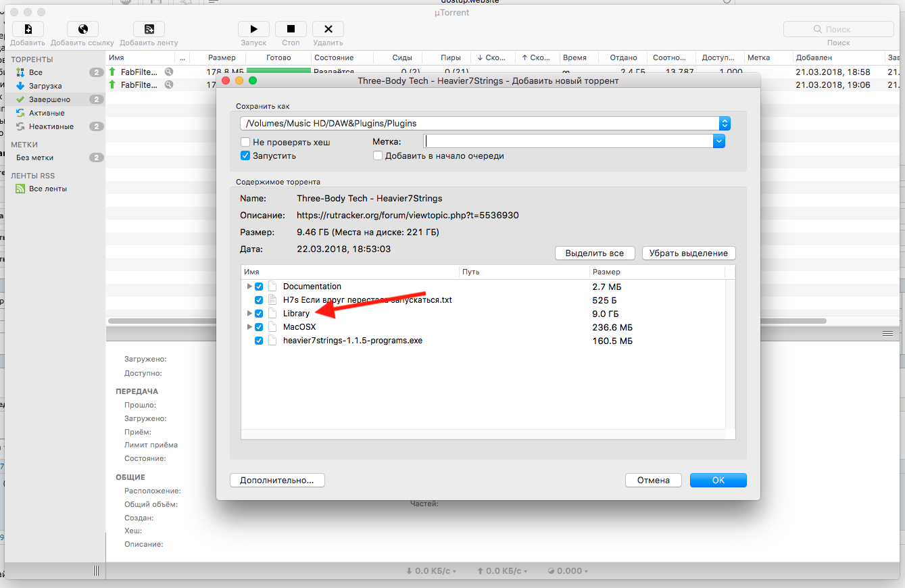
Task: Click the 236.6 МБ size value
Action: [612, 327]
